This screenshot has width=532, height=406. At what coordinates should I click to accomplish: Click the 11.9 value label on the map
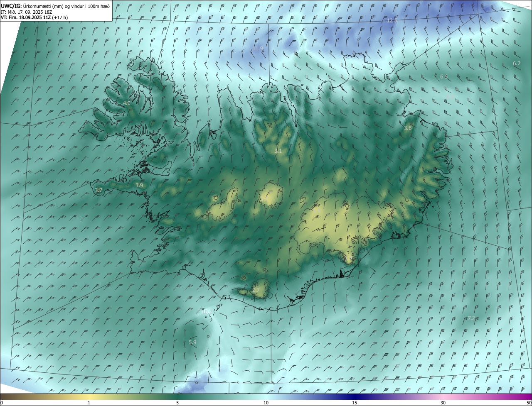pos(258,49)
